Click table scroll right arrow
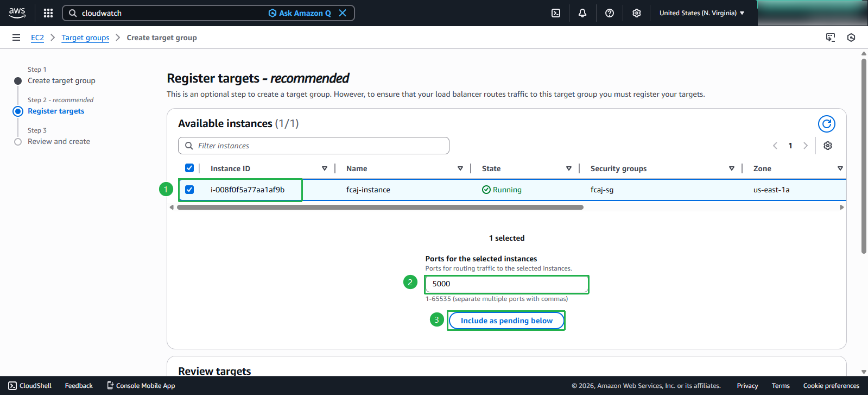868x395 pixels. tap(842, 207)
